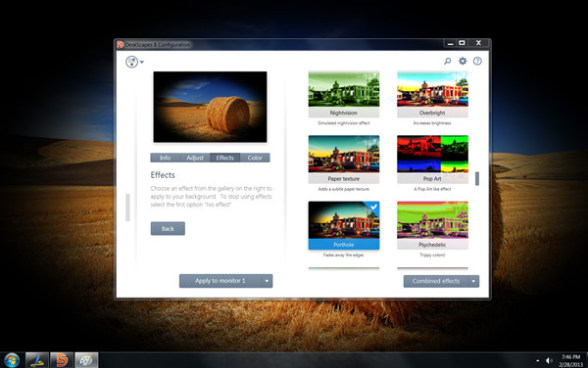Click the Apply to monitor 1 button
This screenshot has width=588, height=368.
(220, 281)
